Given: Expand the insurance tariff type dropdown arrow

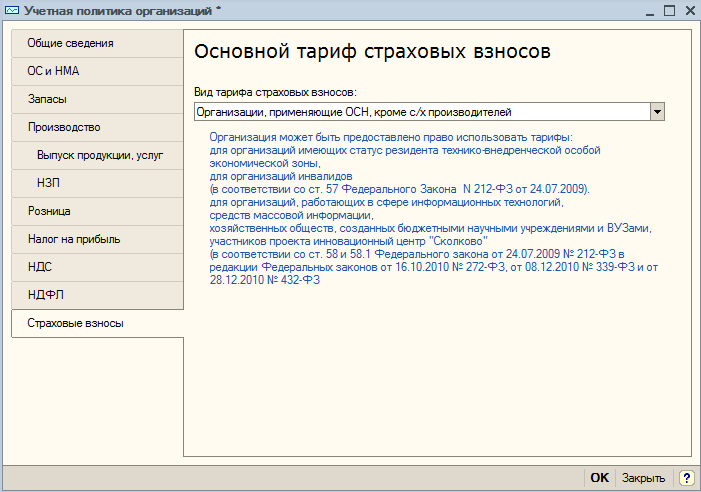Looking at the screenshot, I should coord(657,112).
